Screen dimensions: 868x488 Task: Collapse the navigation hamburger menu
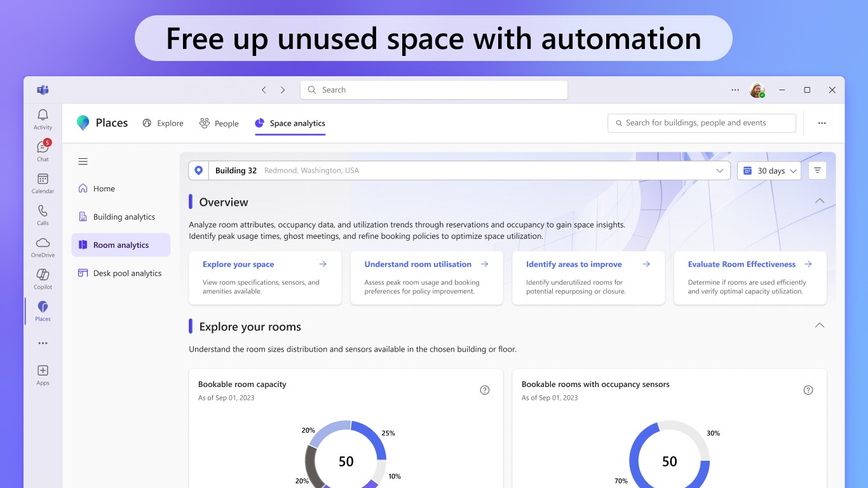click(83, 161)
